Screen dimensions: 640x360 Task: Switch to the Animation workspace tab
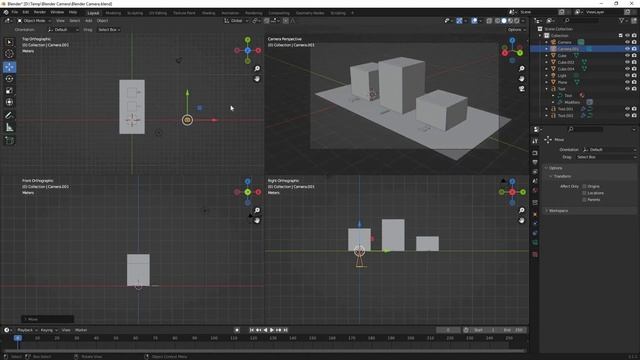(x=230, y=13)
